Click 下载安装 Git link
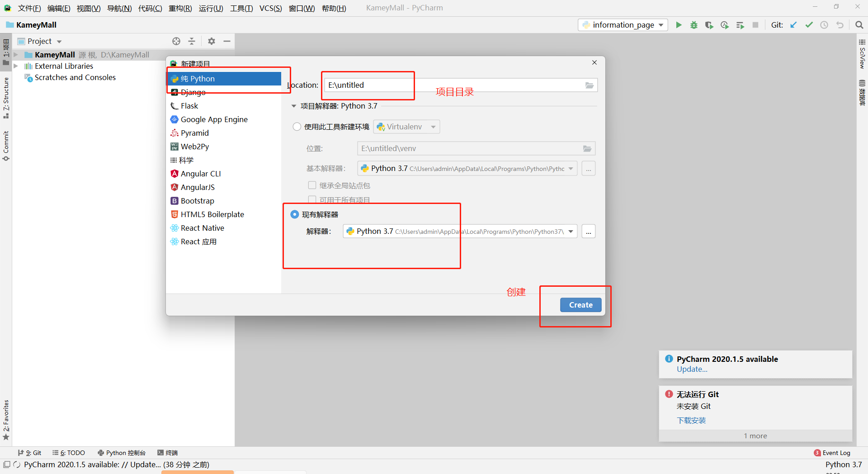Viewport: 868px width, 474px height. click(691, 420)
